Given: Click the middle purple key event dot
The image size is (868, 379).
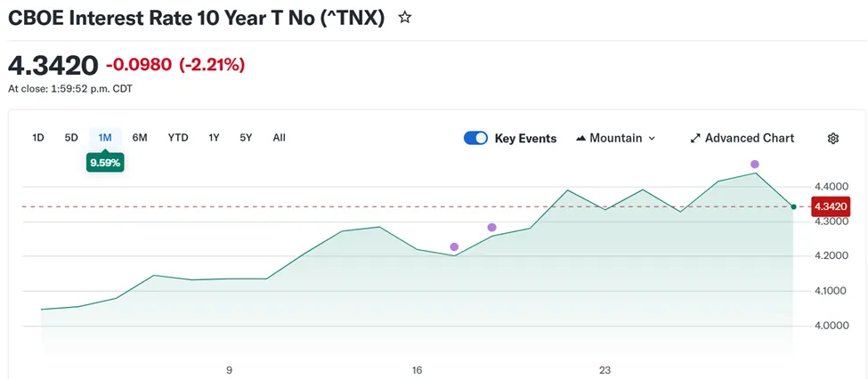Looking at the screenshot, I should click(x=491, y=228).
